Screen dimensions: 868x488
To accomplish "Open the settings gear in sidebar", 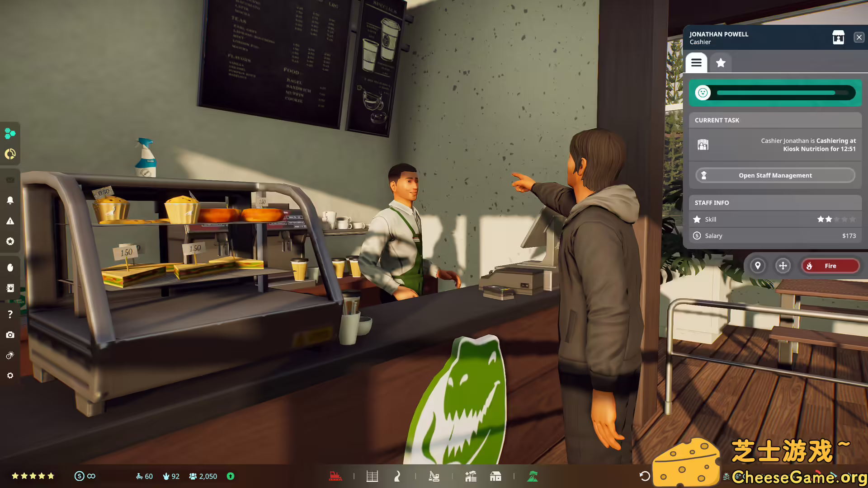I will [x=10, y=375].
